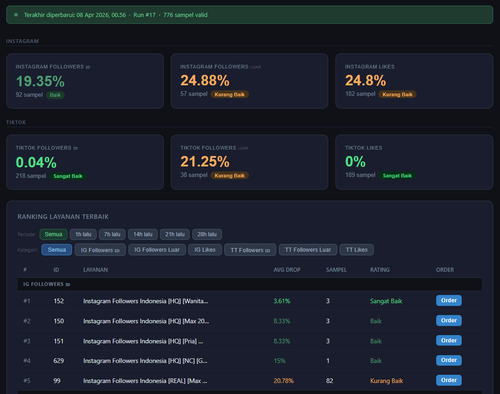Click the 3.61% avg drop value
This screenshot has height=394, width=500.
pos(282,301)
